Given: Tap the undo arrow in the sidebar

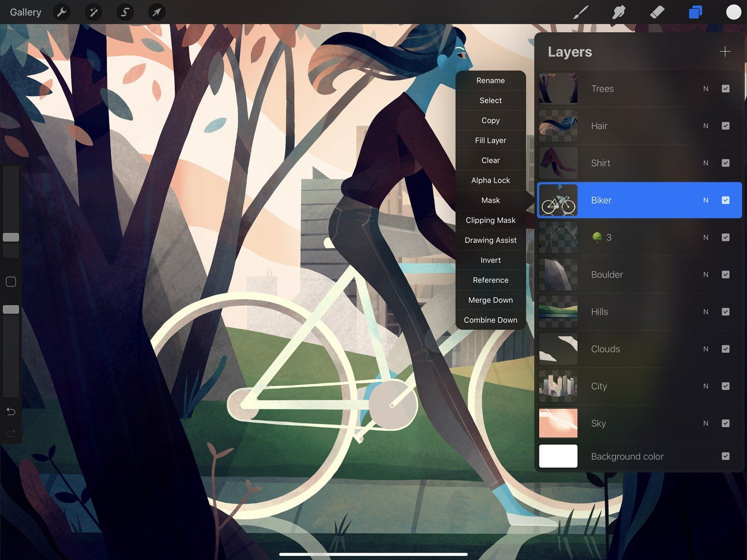Looking at the screenshot, I should click(x=10, y=412).
